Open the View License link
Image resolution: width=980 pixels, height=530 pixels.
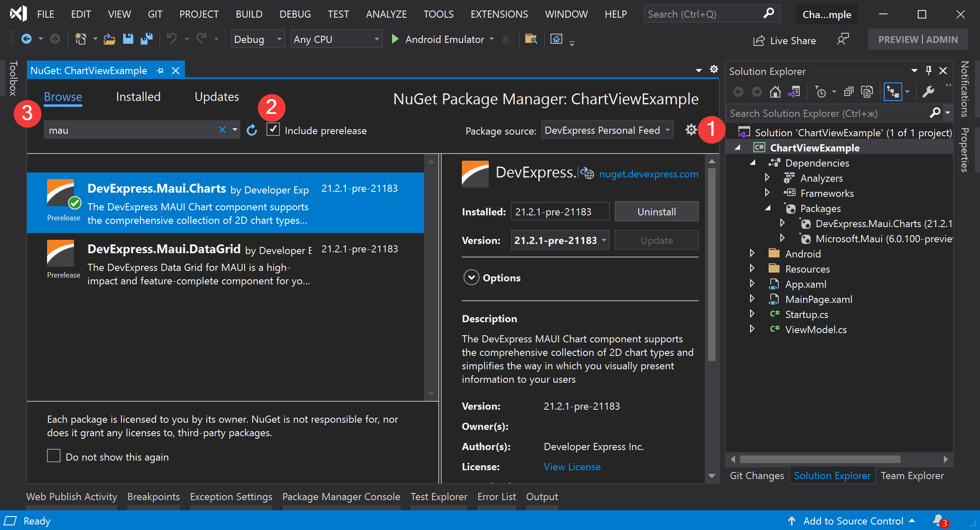(572, 466)
